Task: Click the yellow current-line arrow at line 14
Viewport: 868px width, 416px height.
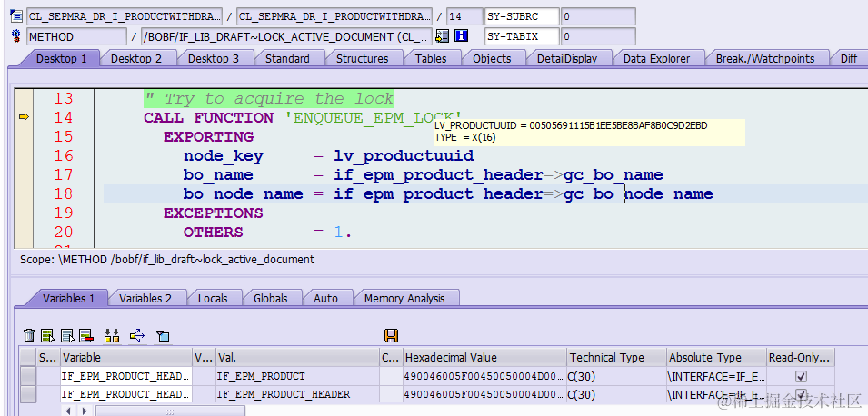Action: pos(24,117)
